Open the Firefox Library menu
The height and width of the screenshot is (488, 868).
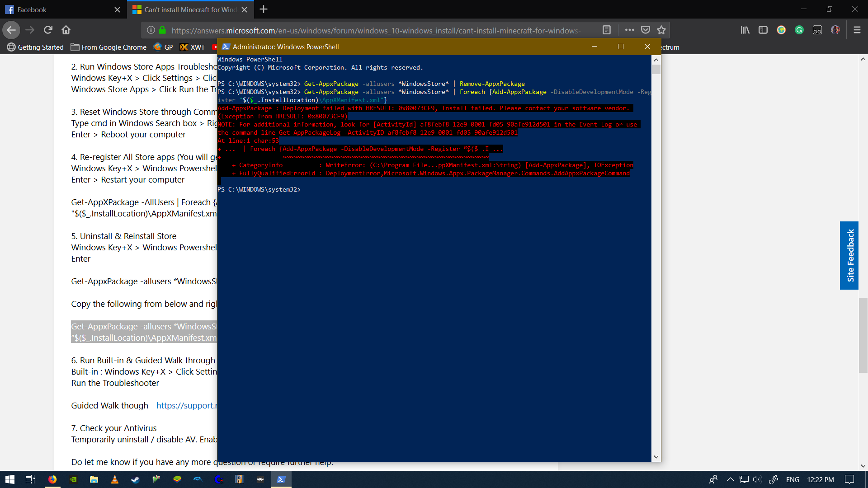[x=745, y=30]
